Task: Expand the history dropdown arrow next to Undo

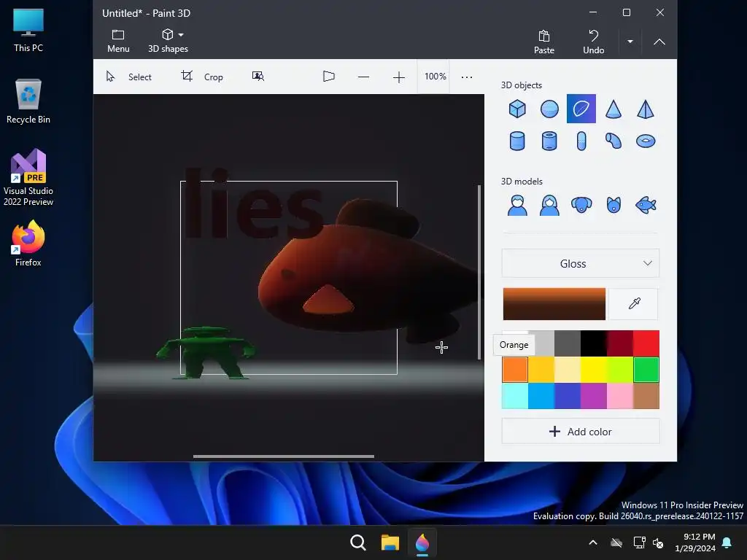Action: [630, 42]
